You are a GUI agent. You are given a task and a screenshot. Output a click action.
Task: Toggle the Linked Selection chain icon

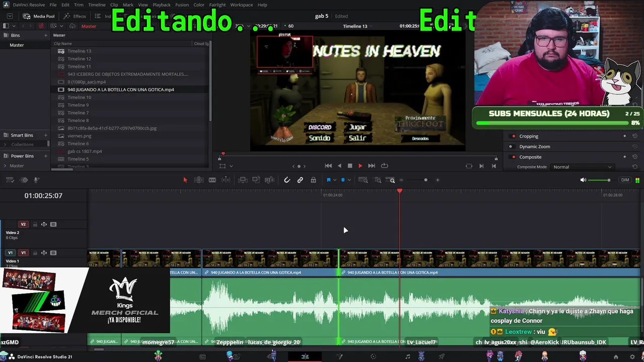[x=300, y=180]
